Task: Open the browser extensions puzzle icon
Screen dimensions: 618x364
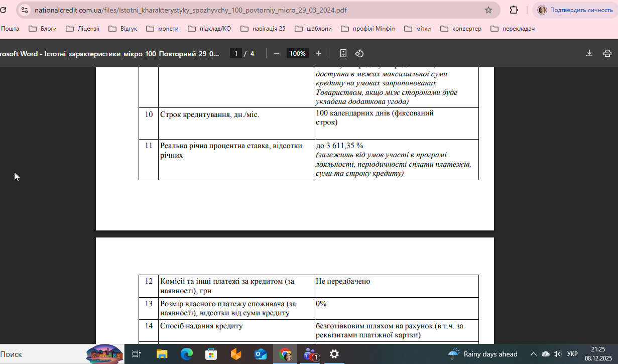Action: (514, 10)
